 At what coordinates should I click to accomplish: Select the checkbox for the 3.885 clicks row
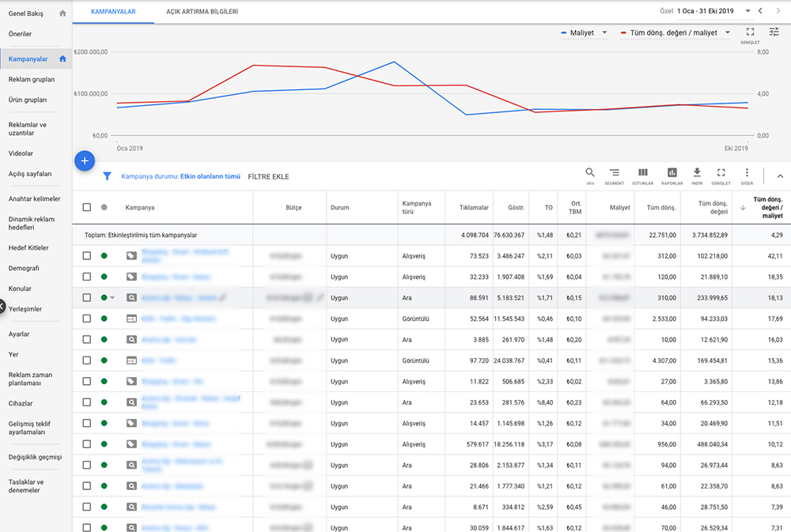[87, 339]
